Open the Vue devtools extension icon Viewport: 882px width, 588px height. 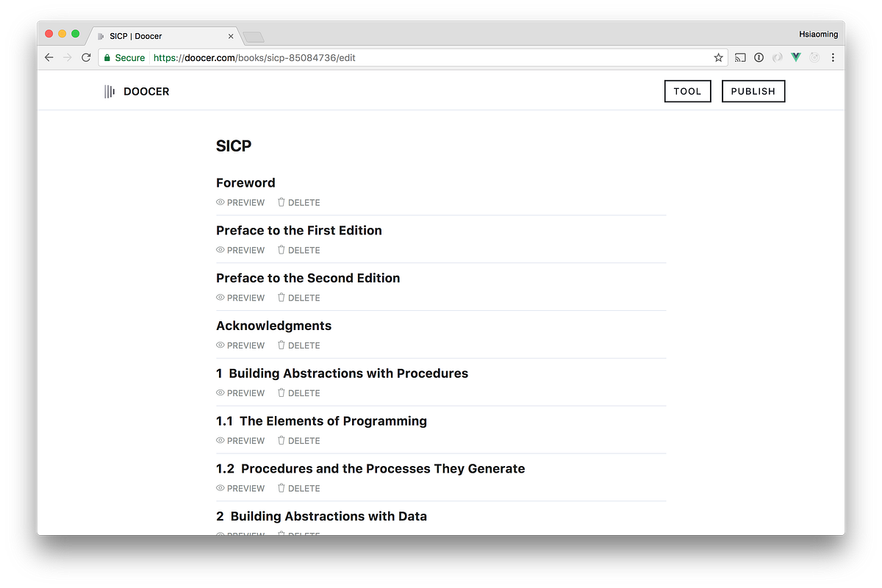796,57
